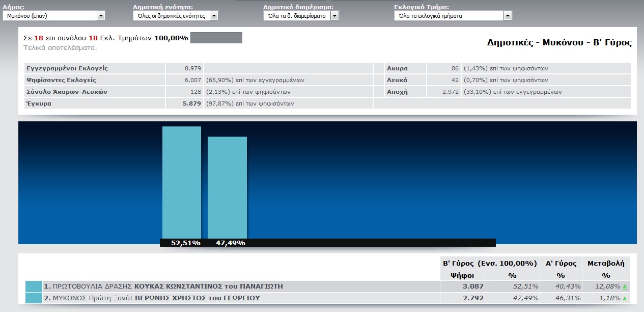Click the Μεταβολή column header
This screenshot has height=312, width=644.
click(605, 264)
